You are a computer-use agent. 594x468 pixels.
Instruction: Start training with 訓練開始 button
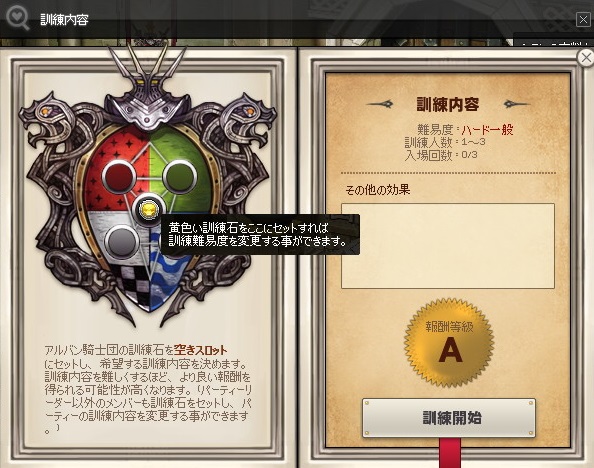click(449, 418)
